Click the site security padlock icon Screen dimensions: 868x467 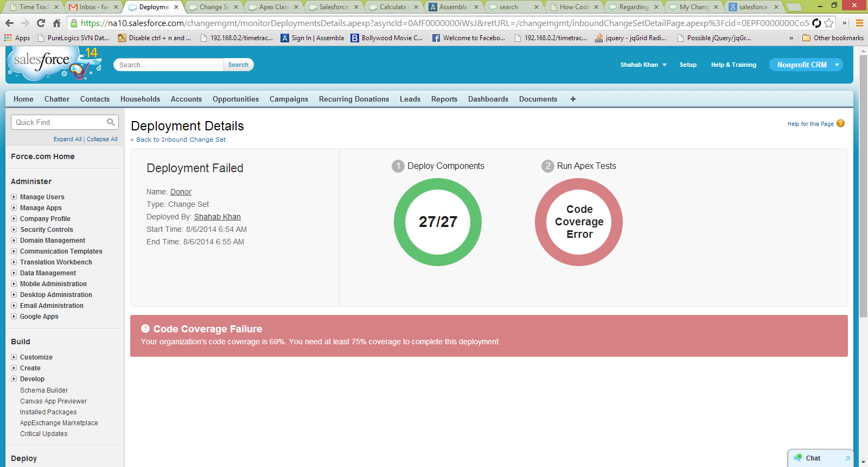(x=74, y=23)
